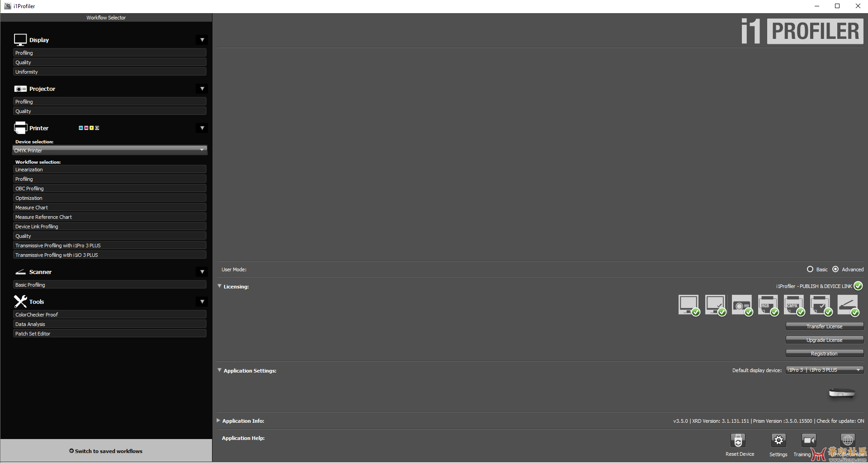This screenshot has height=463, width=868.
Task: Click the i1 PROFILER logo
Action: tap(802, 31)
